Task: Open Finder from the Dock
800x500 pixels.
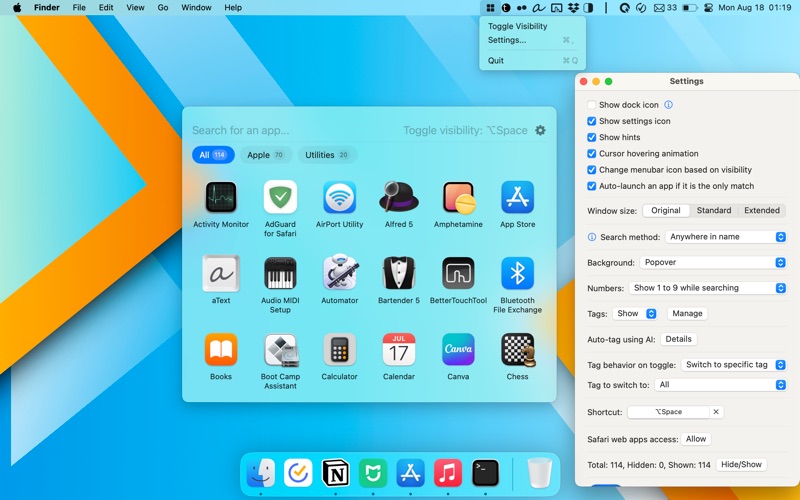Action: pos(261,472)
